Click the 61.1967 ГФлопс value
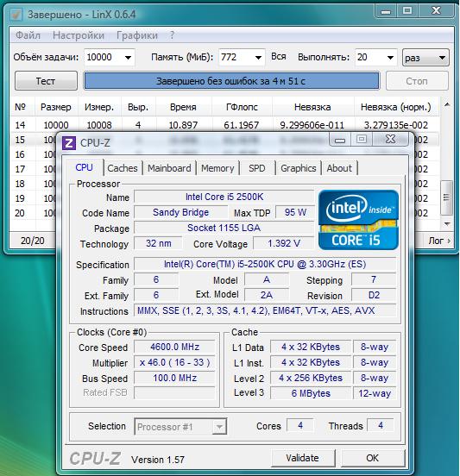Viewport: 460px width, 476px height. tap(242, 125)
